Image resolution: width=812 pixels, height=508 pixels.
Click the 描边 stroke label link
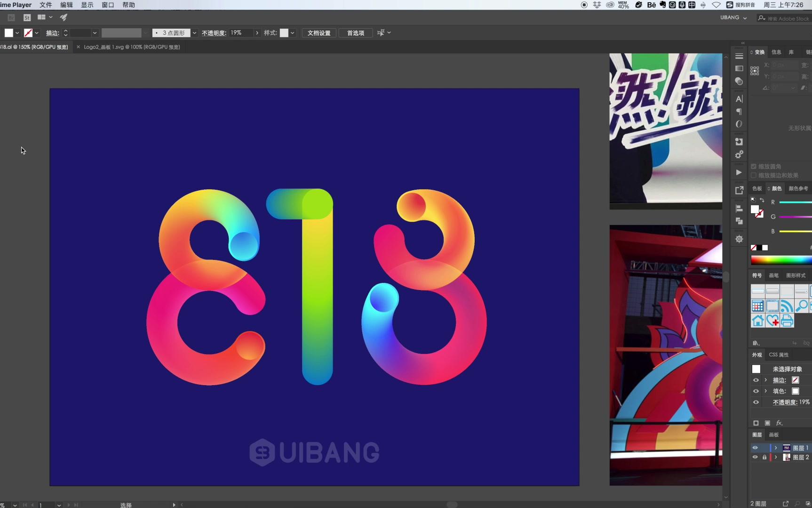[x=52, y=33]
